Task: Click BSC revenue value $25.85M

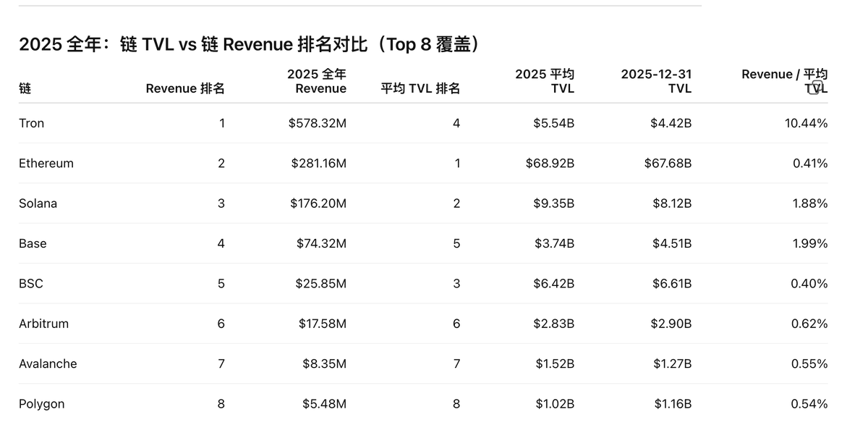Action: [321, 283]
